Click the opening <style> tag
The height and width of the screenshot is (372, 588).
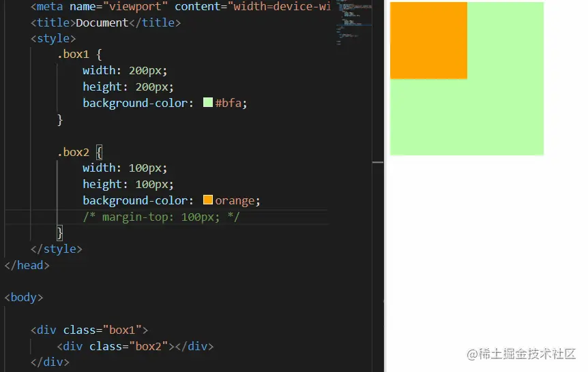pyautogui.click(x=53, y=39)
